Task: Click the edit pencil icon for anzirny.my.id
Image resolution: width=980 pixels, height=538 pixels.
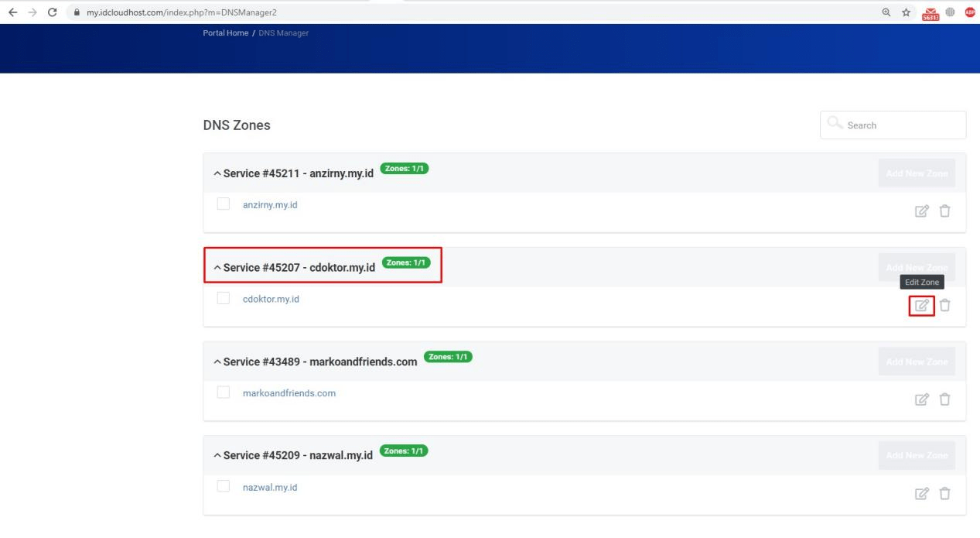Action: click(921, 211)
